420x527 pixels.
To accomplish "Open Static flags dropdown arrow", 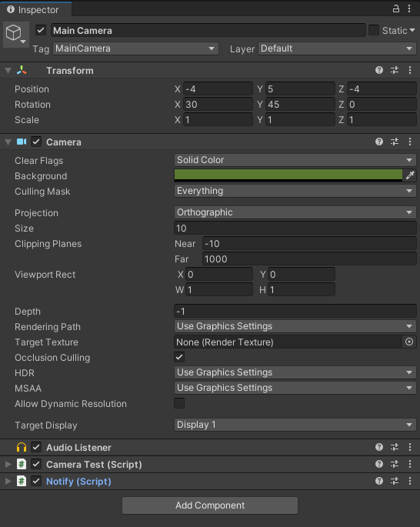I will pyautogui.click(x=412, y=30).
